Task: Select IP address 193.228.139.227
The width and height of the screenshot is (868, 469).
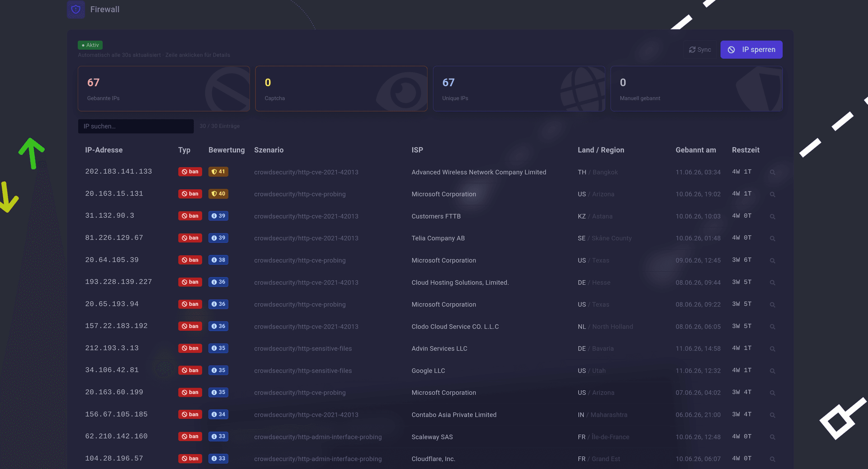Action: click(118, 281)
